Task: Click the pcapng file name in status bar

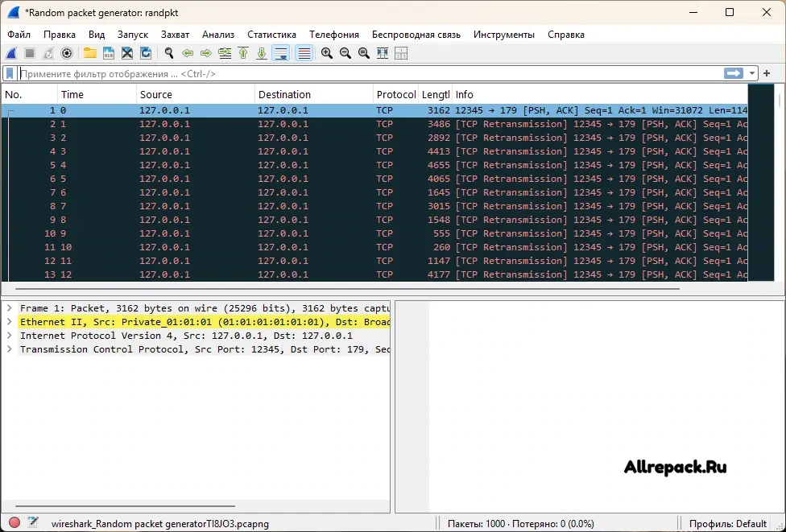Action: [x=160, y=524]
